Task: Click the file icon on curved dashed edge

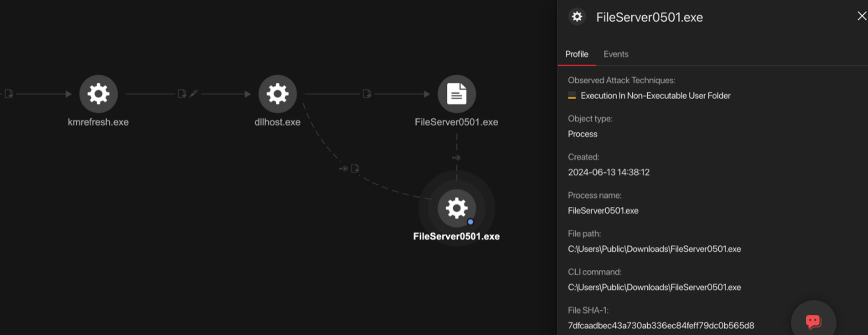Action: coord(355,168)
